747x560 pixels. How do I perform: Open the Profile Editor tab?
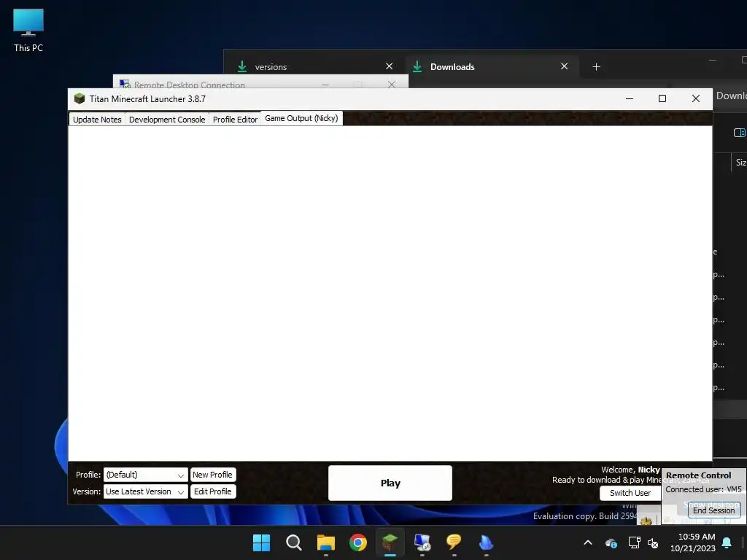click(x=235, y=119)
